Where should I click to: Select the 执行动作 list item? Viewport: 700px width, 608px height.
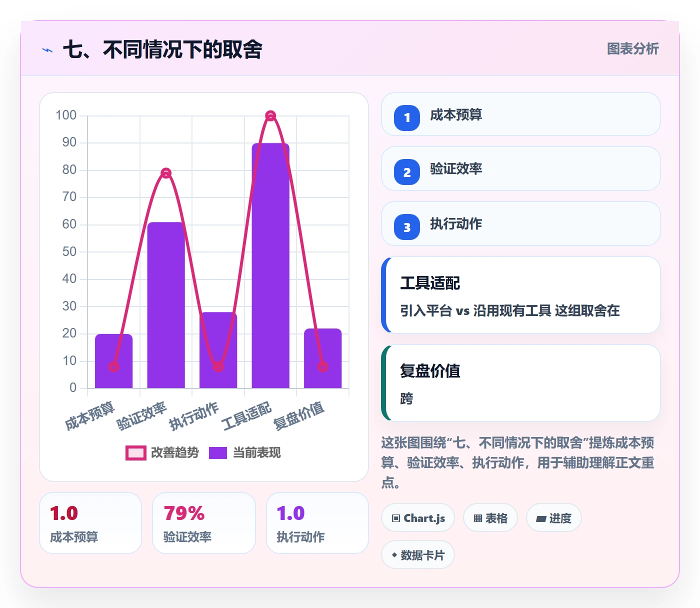521,223
